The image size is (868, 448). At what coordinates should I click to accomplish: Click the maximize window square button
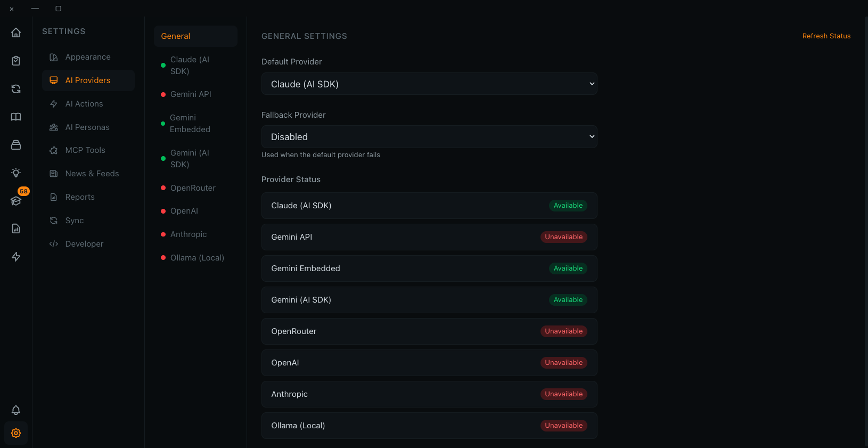[59, 9]
